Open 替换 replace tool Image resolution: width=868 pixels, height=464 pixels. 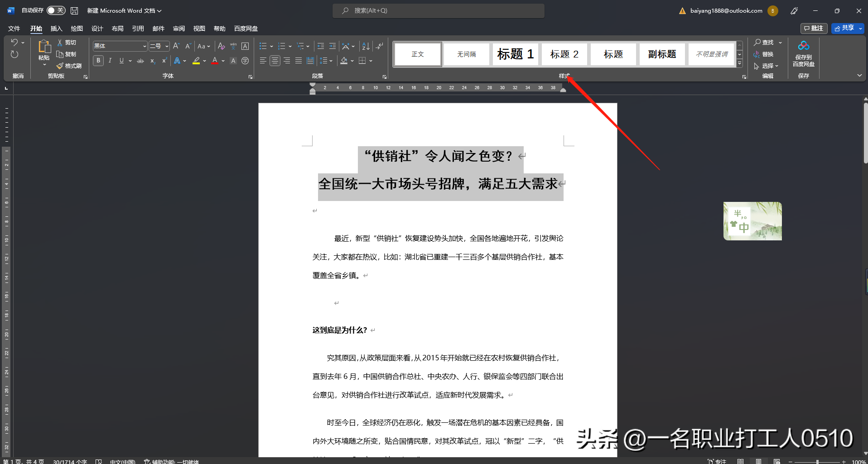(x=764, y=54)
